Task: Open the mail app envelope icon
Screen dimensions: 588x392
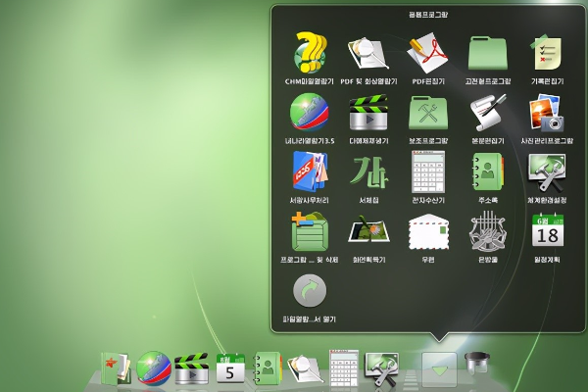Action: click(x=428, y=231)
